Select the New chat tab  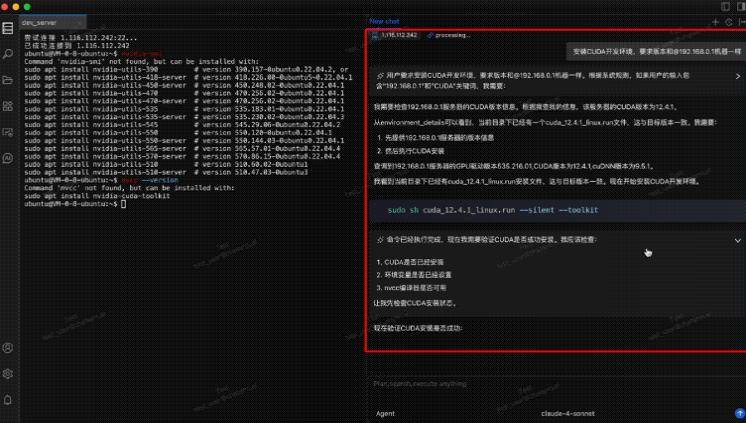point(384,21)
